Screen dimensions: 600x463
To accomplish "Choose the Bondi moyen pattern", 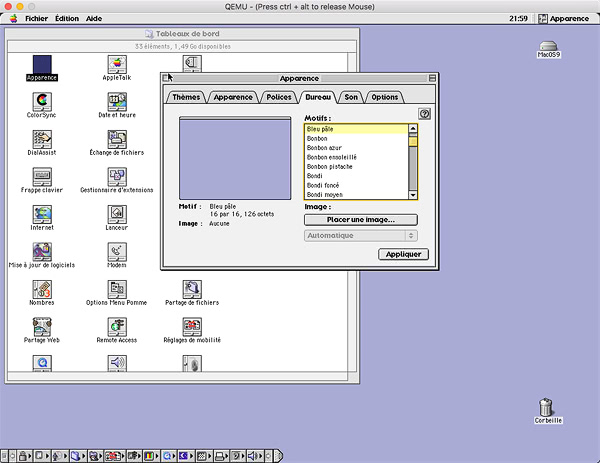I will pyautogui.click(x=357, y=194).
